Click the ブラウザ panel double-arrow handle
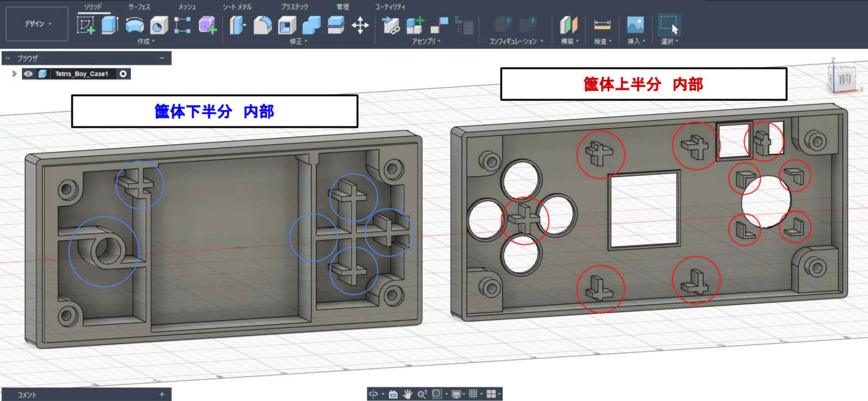Image resolution: width=868 pixels, height=401 pixels. coord(7,58)
